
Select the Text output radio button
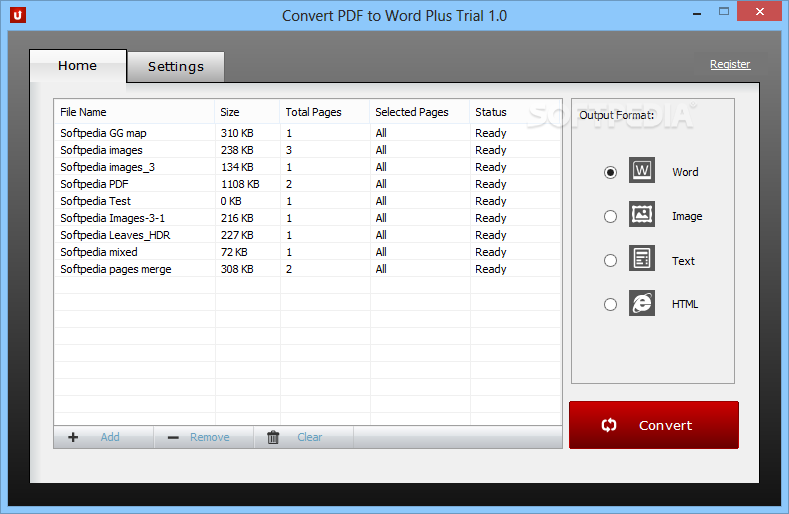[610, 260]
